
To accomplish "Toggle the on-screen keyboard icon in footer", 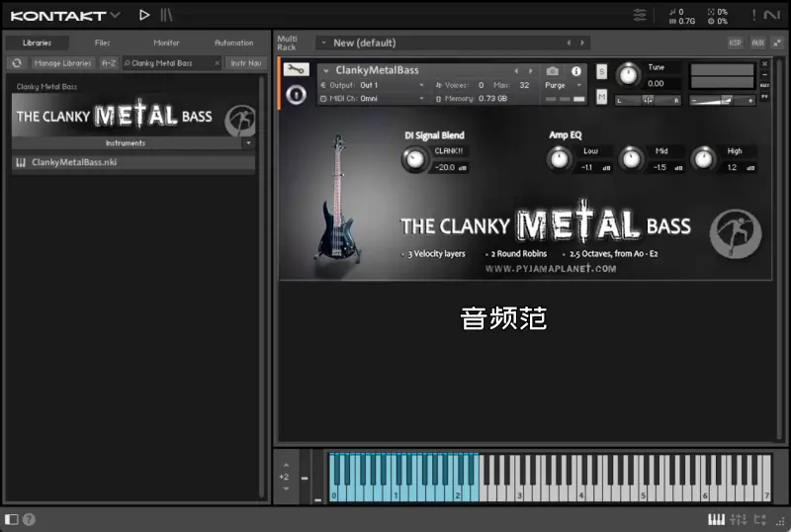I will point(716,519).
